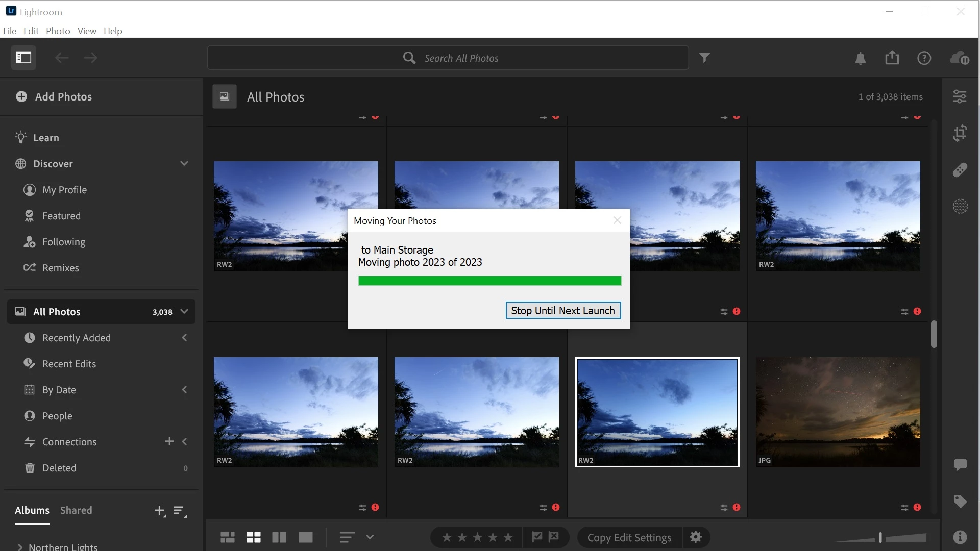Click the cloud sync status icon
The width and height of the screenshot is (980, 551).
[959, 58]
